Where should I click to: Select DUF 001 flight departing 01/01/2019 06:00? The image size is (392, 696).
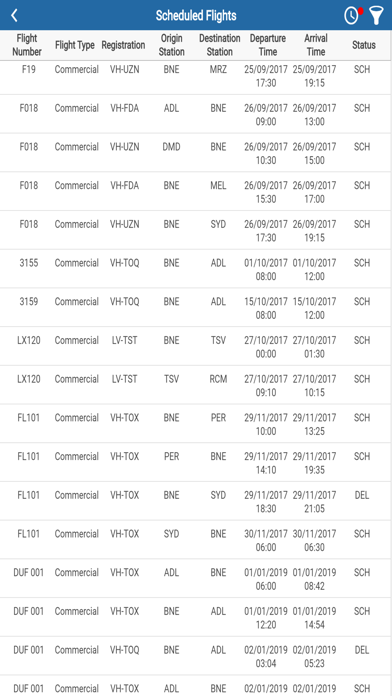pyautogui.click(x=196, y=578)
